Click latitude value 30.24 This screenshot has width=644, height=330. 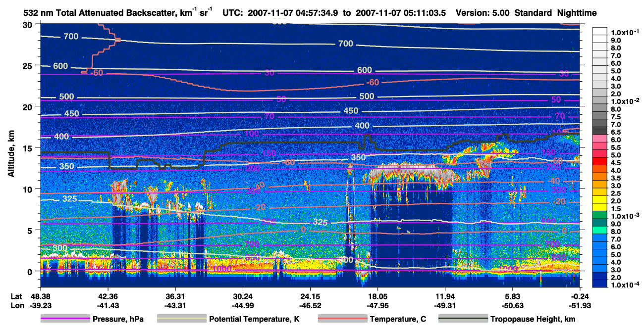point(243,296)
